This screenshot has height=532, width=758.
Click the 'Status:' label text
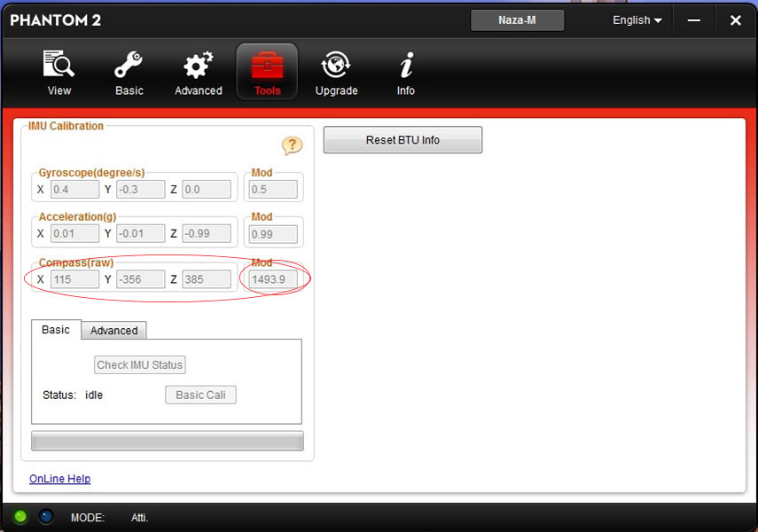(59, 395)
